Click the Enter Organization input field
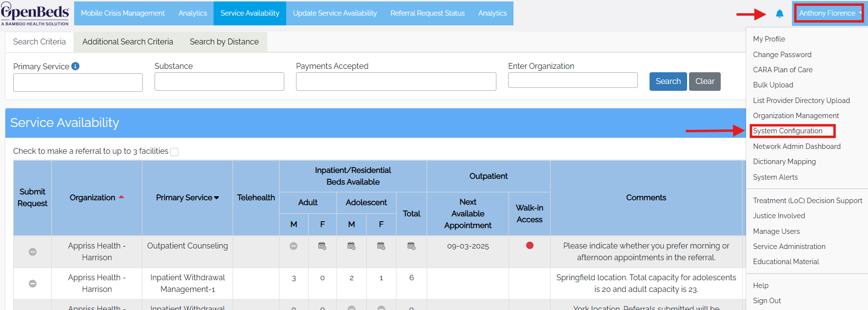Screen dimensions: 868x310 click(x=573, y=80)
